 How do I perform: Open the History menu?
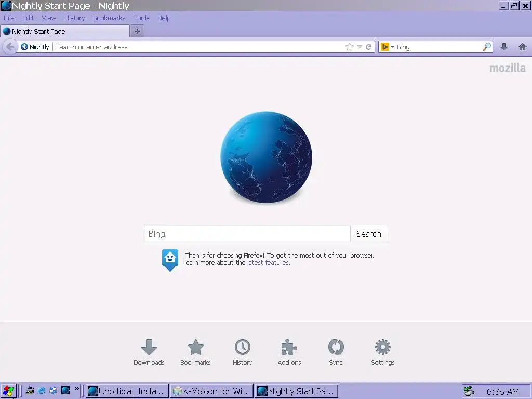coord(74,18)
